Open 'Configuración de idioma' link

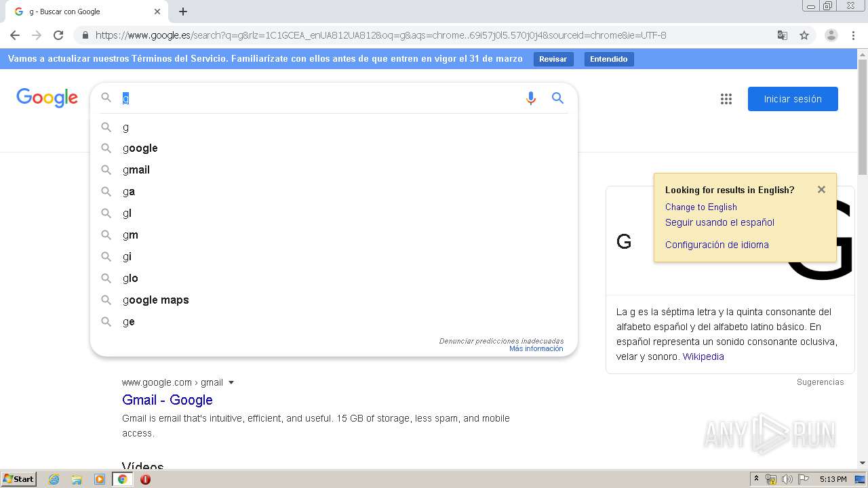[717, 245]
